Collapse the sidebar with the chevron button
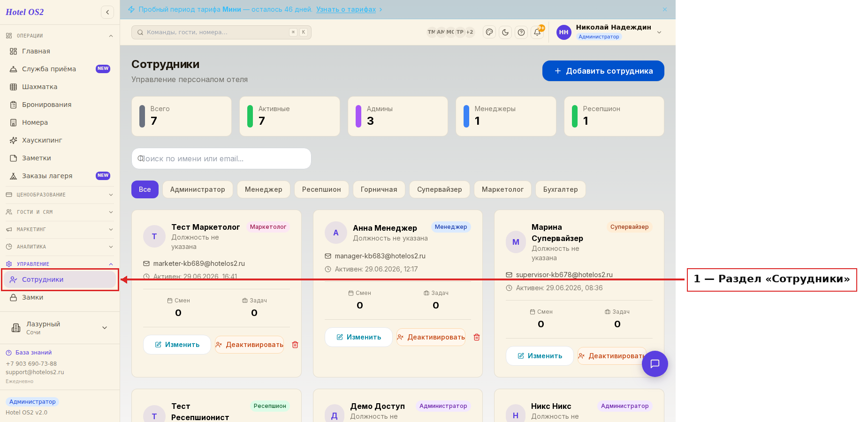The width and height of the screenshot is (868, 422). click(107, 12)
